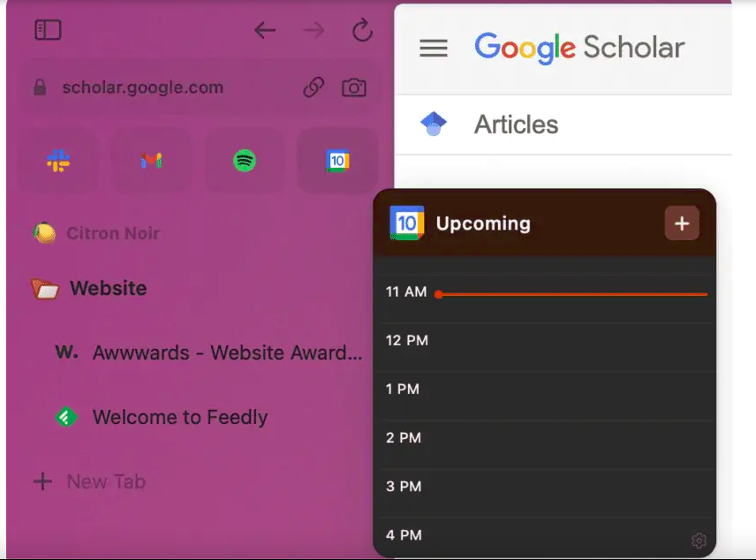Open the Google Calendar pinned app
The height and width of the screenshot is (560, 756).
(x=338, y=161)
